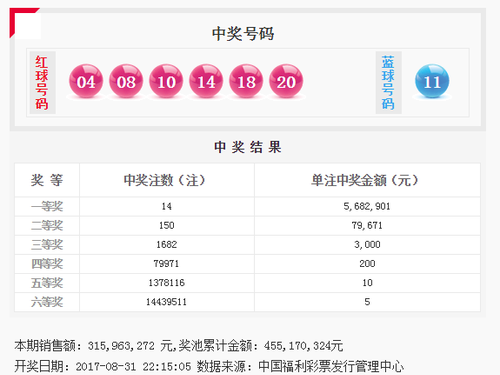Click red ball number 20

pos(286,81)
